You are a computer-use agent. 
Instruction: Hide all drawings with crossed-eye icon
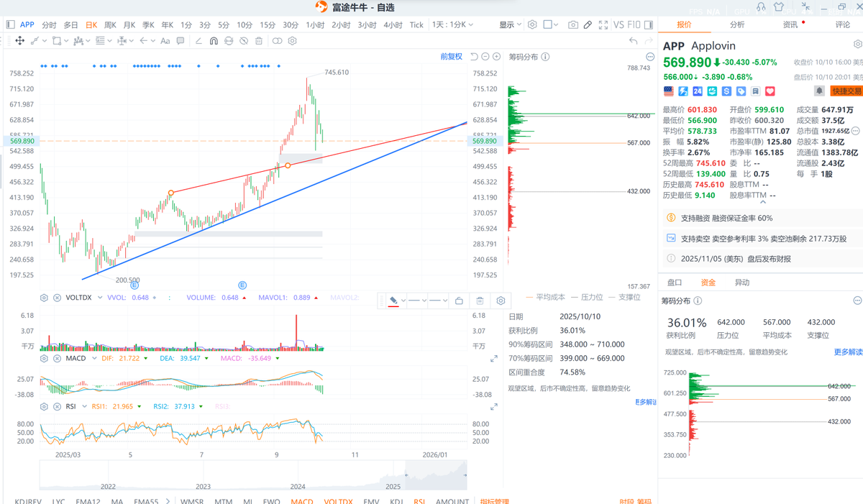244,41
